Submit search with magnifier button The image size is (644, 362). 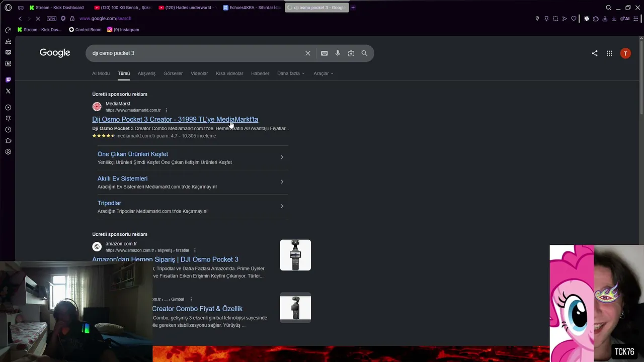pos(364,53)
